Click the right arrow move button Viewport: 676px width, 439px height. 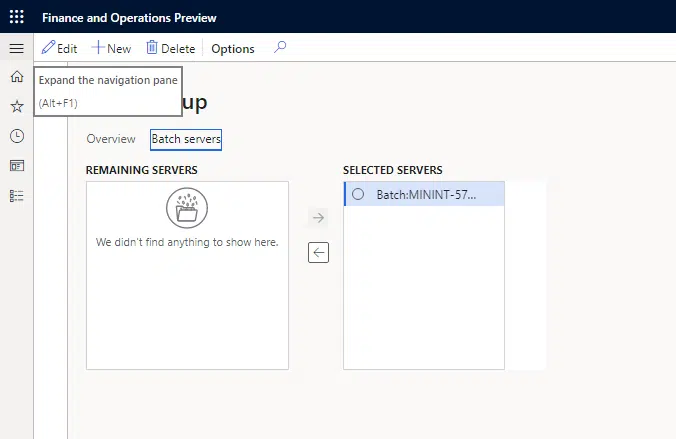[x=318, y=218]
